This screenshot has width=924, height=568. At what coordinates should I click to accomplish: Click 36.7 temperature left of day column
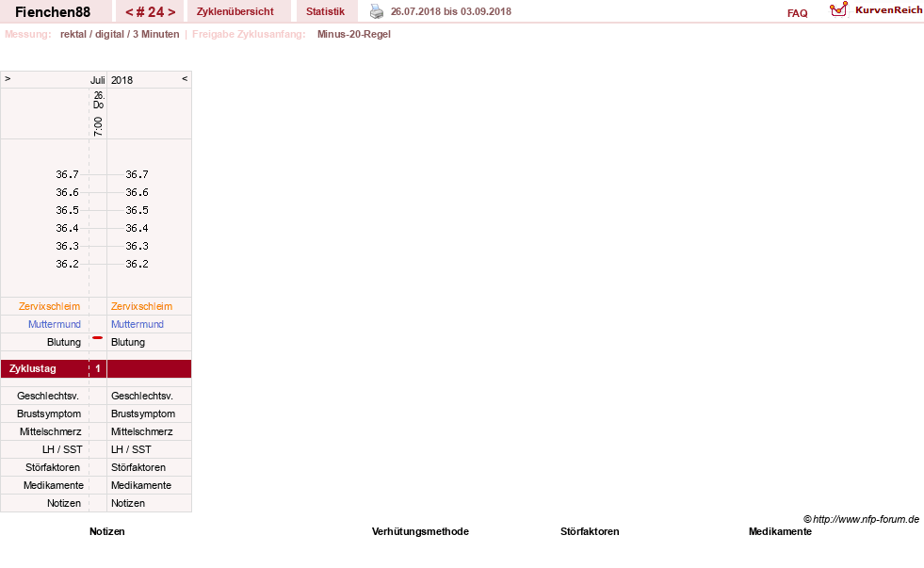67,174
